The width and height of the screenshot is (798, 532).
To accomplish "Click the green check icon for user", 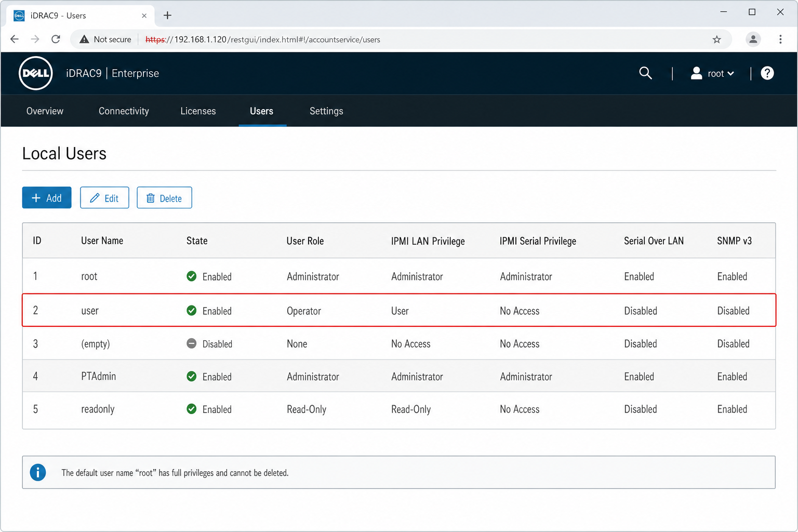I will tap(192, 310).
